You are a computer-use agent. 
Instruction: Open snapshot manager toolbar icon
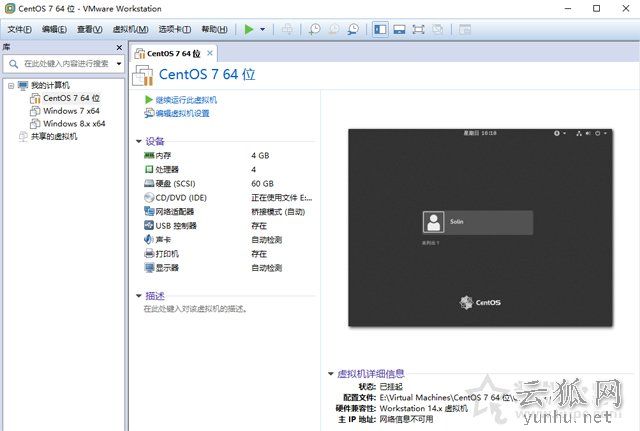pos(353,29)
